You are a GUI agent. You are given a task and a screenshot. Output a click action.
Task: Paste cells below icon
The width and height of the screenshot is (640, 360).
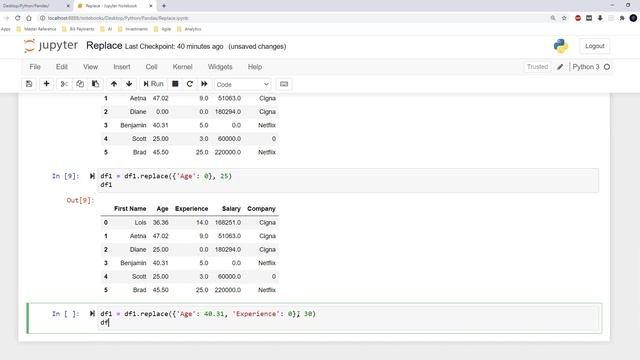click(x=96, y=84)
